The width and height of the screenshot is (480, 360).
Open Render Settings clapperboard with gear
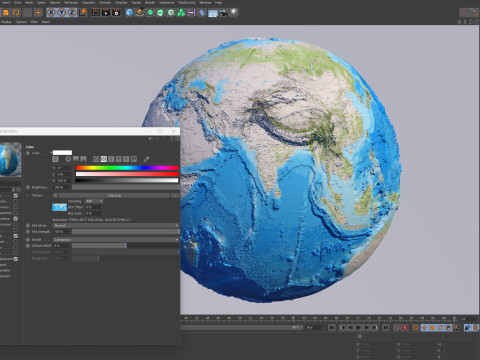(x=116, y=13)
